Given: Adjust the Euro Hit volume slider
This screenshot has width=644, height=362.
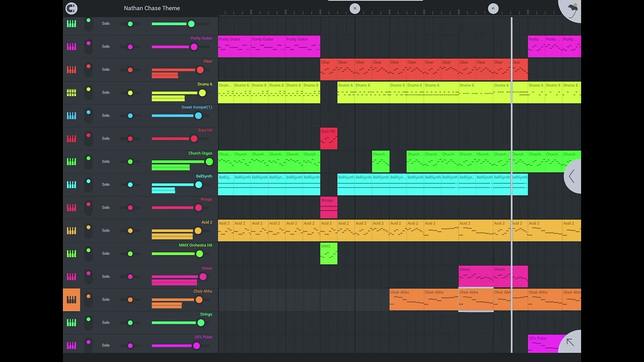Looking at the screenshot, I should tap(180, 139).
